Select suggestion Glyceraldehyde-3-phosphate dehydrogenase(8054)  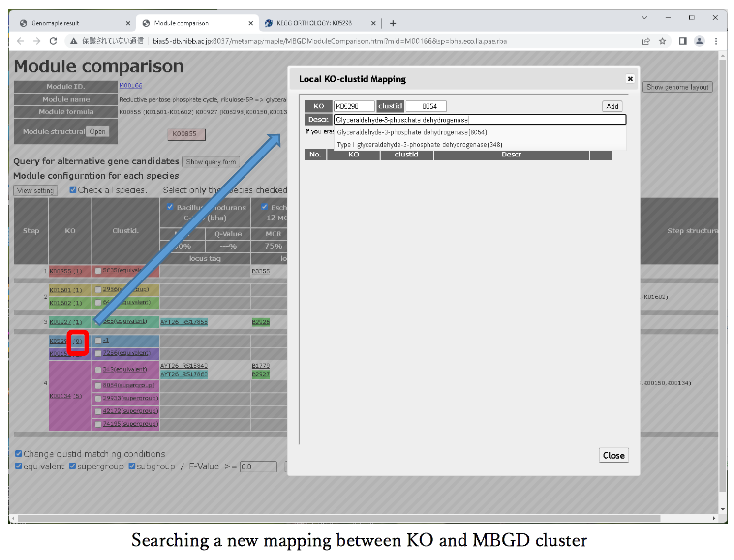point(412,132)
